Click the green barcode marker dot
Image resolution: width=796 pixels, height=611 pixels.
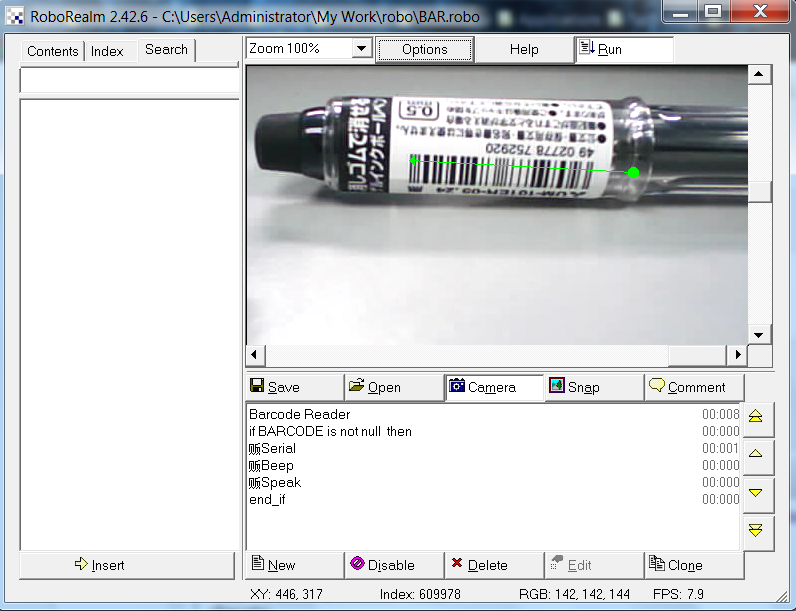[x=633, y=173]
